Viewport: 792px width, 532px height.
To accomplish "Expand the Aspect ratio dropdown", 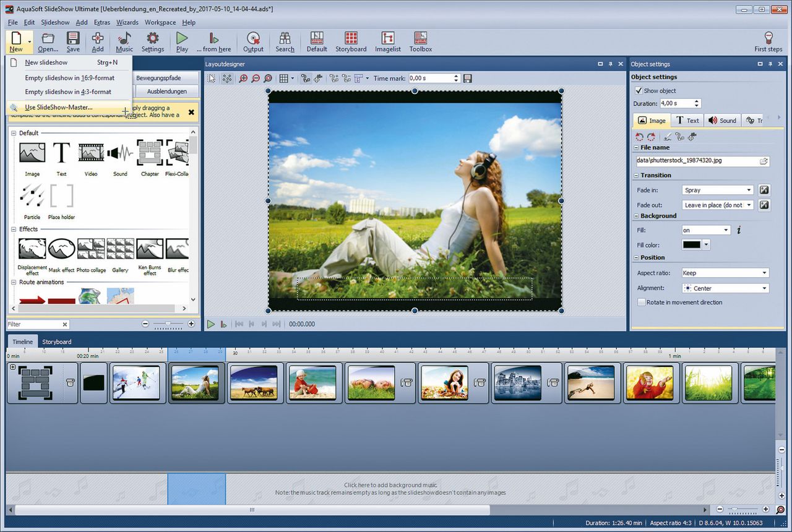I will [725, 273].
